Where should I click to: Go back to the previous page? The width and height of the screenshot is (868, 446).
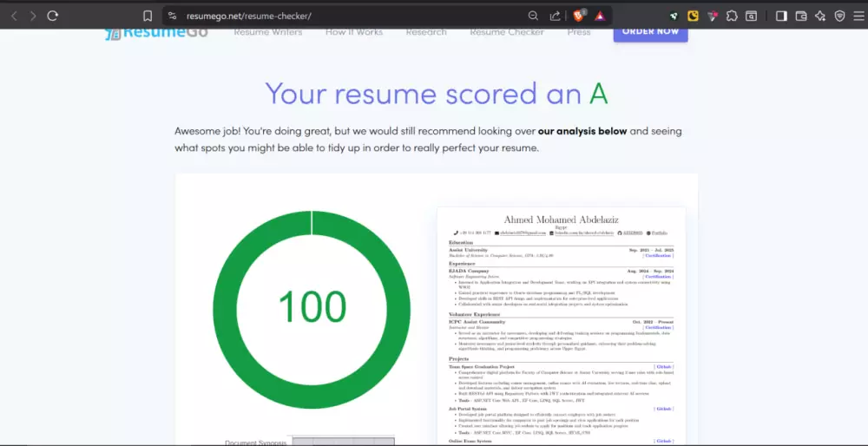point(15,16)
